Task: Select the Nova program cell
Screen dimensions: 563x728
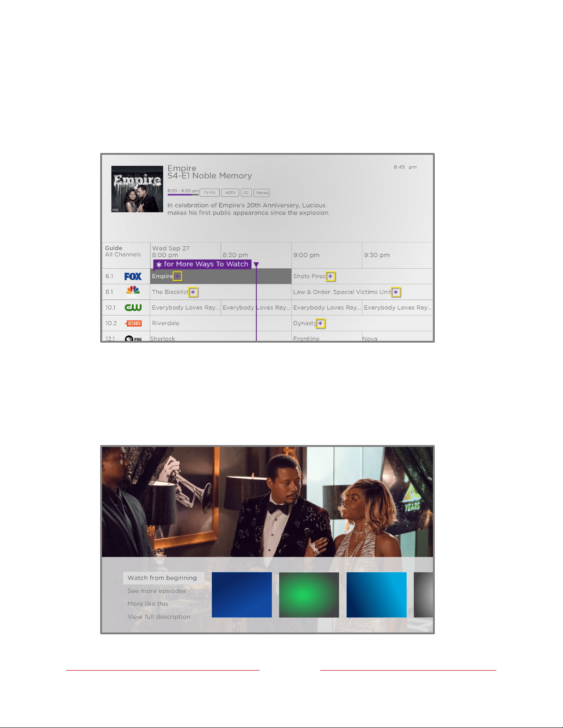Action: click(x=398, y=337)
